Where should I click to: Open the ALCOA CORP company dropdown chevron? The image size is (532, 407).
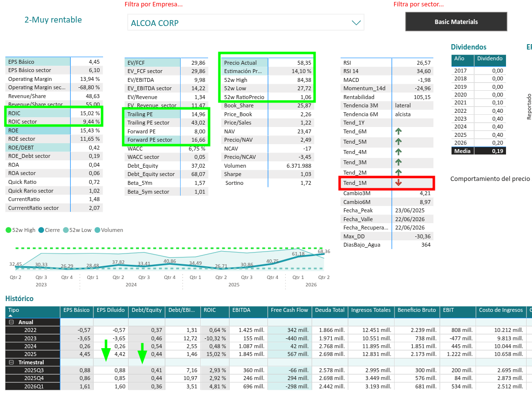tap(356, 23)
